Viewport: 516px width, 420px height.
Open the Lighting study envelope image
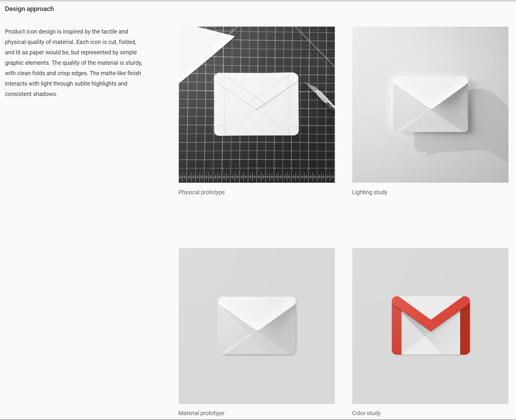(x=430, y=105)
